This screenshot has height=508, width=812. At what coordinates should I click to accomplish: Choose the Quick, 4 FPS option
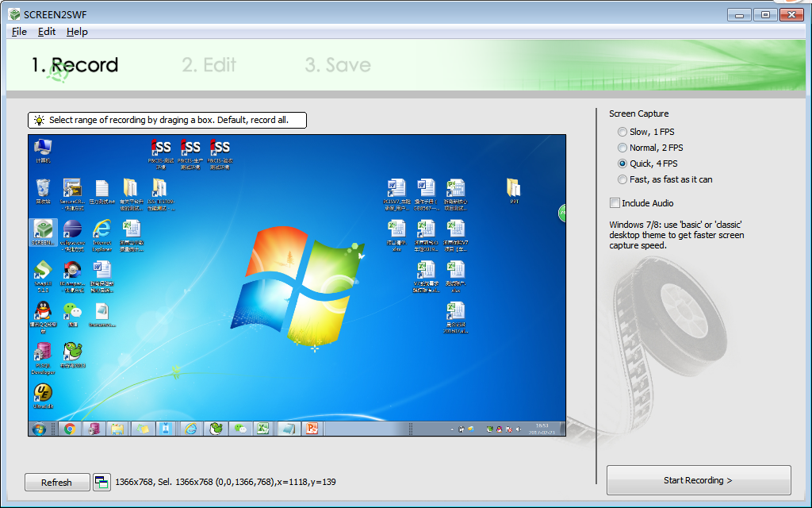click(647, 164)
